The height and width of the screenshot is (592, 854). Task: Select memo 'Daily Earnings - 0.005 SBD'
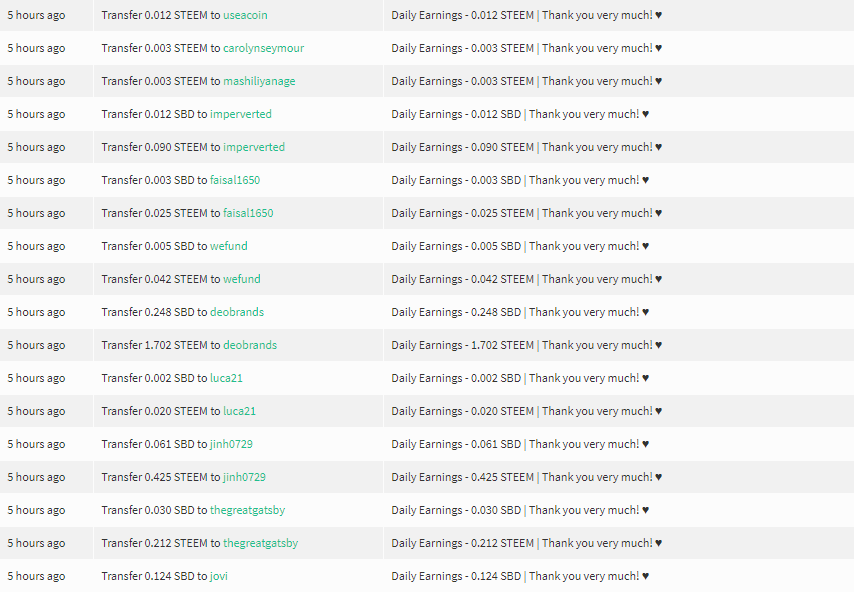(x=456, y=246)
